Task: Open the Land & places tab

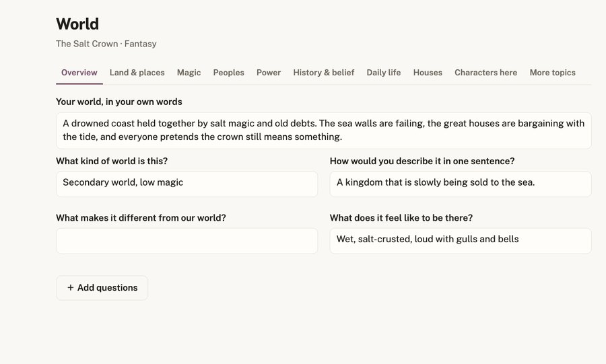Action: pyautogui.click(x=137, y=73)
